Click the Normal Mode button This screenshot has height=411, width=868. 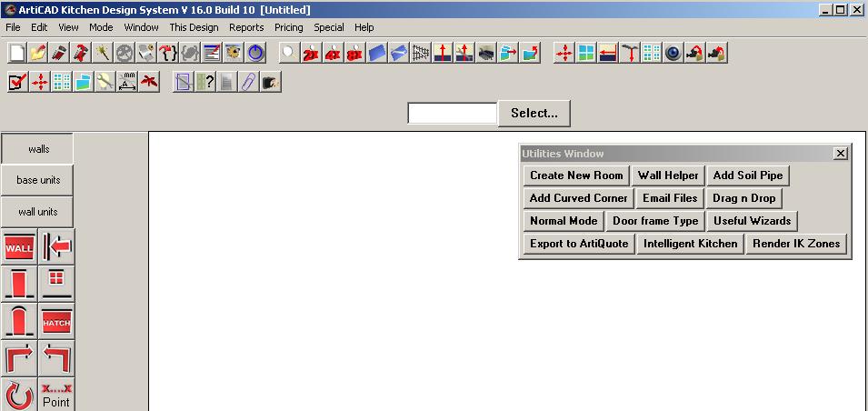coord(564,220)
